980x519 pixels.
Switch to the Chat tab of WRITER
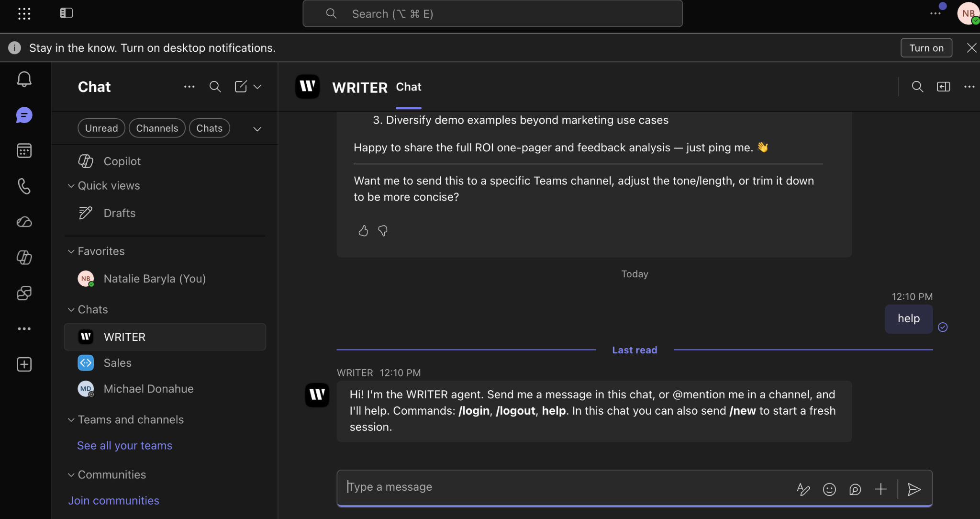tap(409, 87)
